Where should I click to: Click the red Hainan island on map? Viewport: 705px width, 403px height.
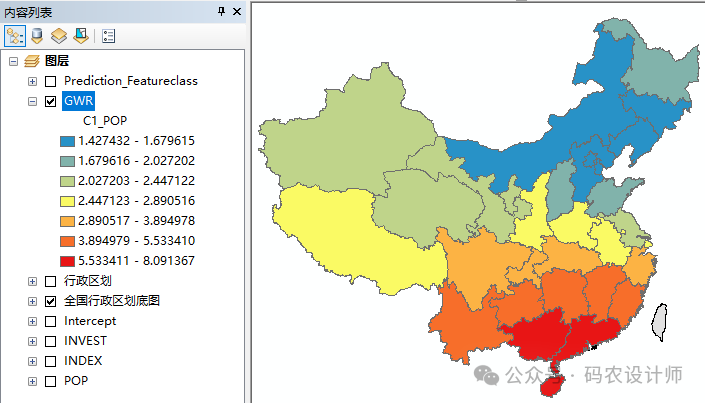point(551,386)
